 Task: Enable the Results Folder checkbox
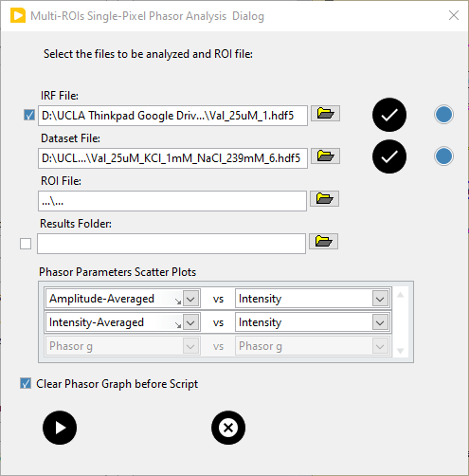(x=26, y=244)
